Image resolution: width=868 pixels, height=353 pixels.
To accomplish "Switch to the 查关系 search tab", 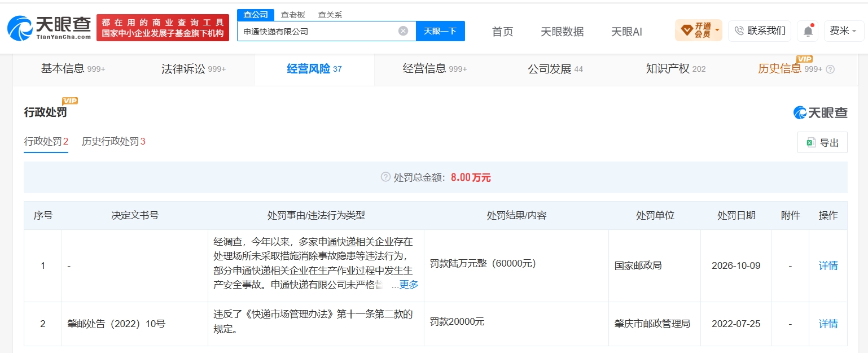I will (330, 15).
